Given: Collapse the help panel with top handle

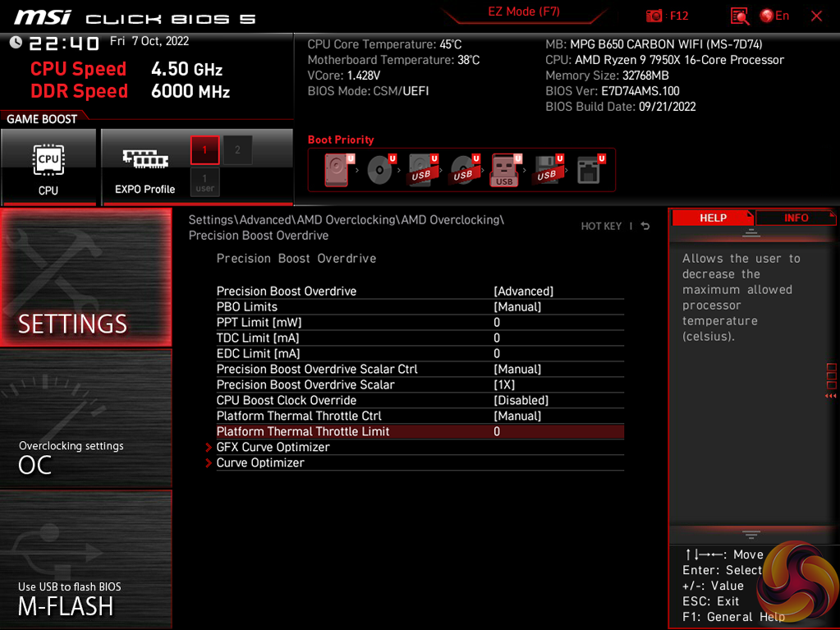Looking at the screenshot, I should point(751,232).
